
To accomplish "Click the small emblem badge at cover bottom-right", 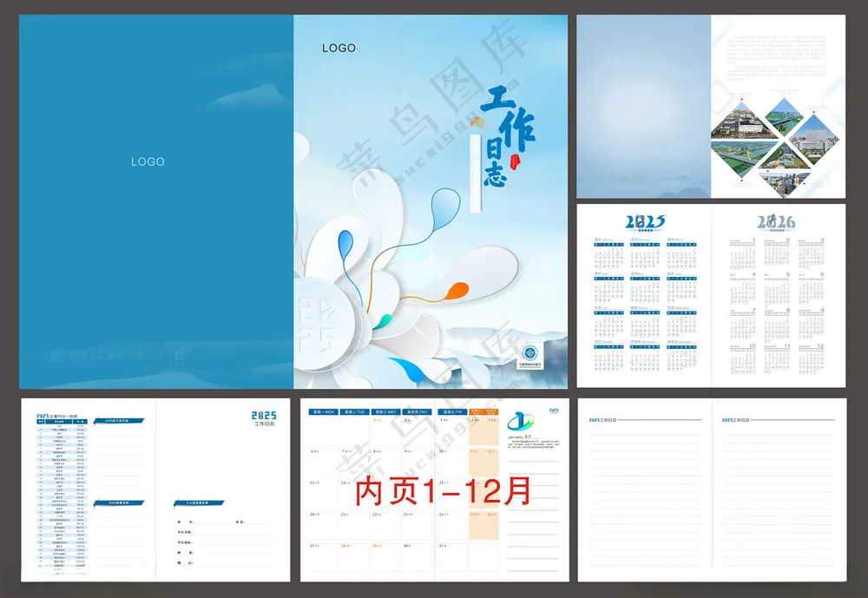I will click(528, 353).
